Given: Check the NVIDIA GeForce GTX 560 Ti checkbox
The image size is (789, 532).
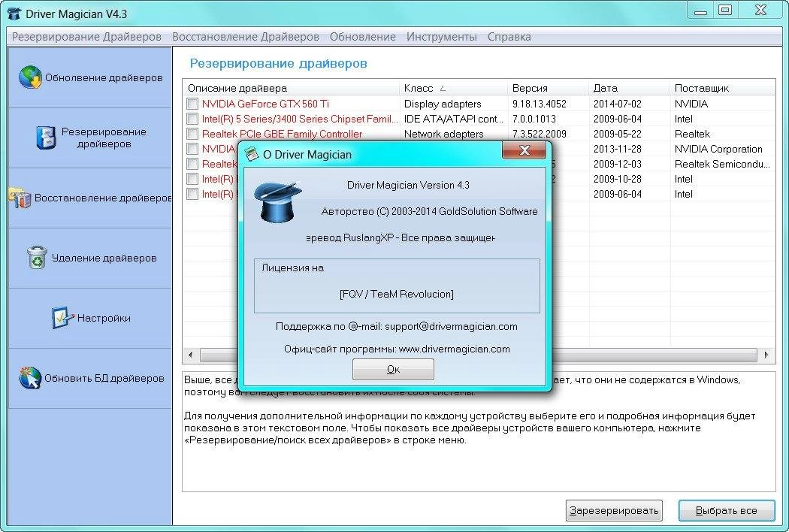Looking at the screenshot, I should pos(192,104).
